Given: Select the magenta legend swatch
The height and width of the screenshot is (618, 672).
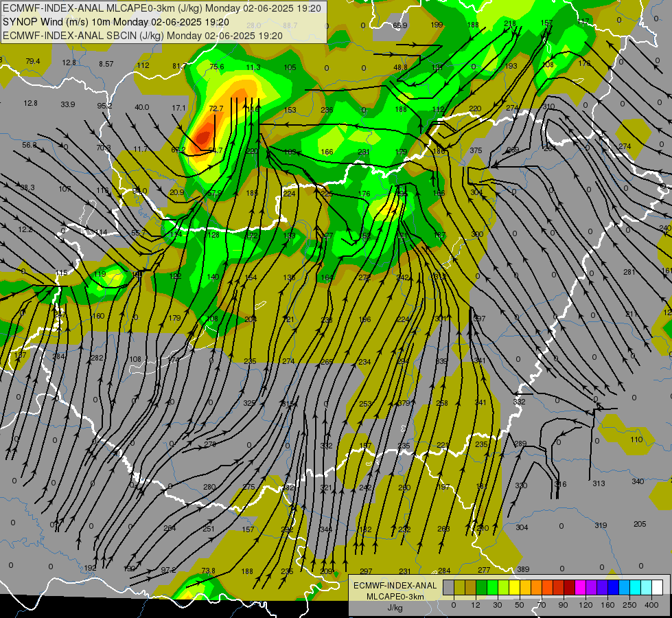Looking at the screenshot, I should point(580,588).
